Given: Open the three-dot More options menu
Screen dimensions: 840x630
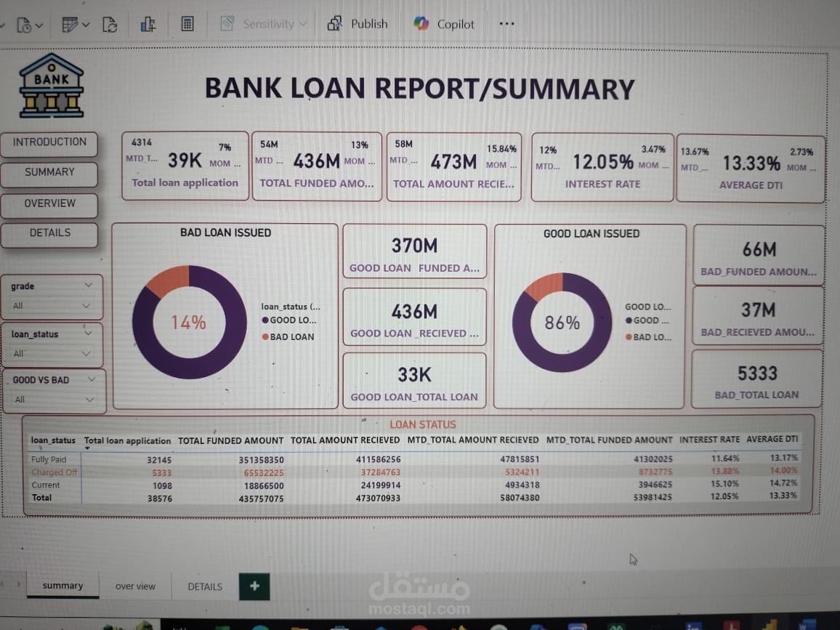Looking at the screenshot, I should 506,23.
